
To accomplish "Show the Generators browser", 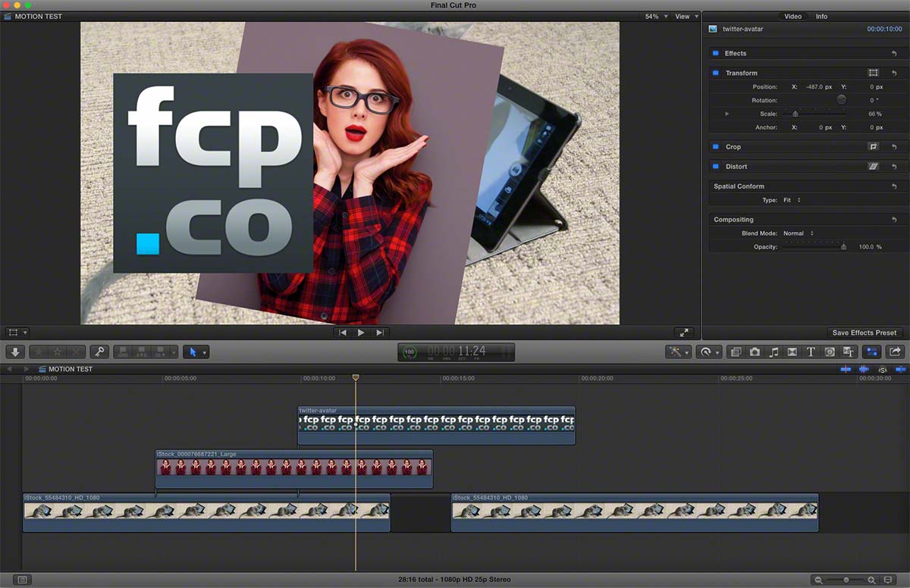I will (830, 352).
